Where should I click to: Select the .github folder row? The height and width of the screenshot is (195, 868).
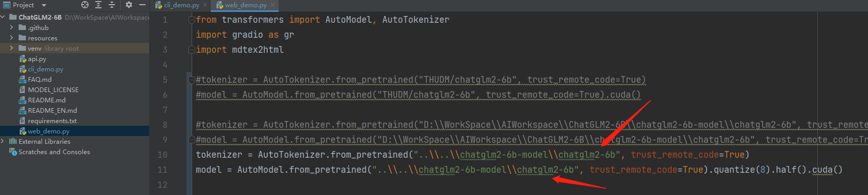coord(75,27)
